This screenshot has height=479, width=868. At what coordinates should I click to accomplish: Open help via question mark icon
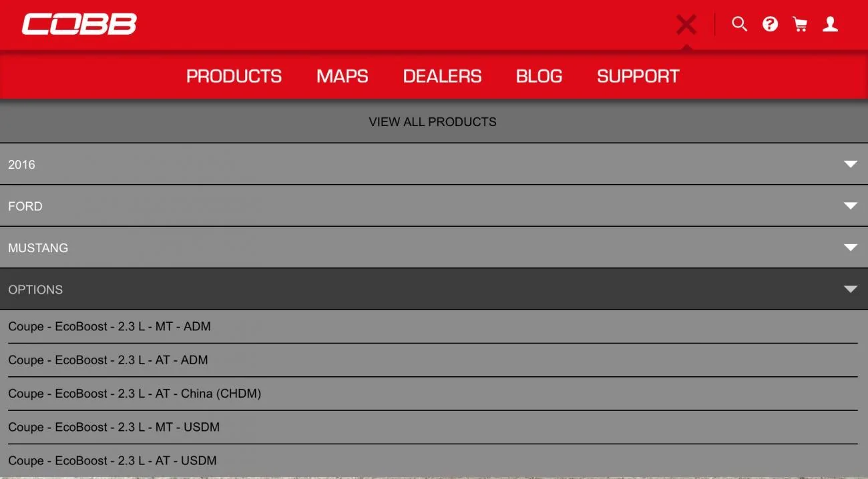pos(770,25)
